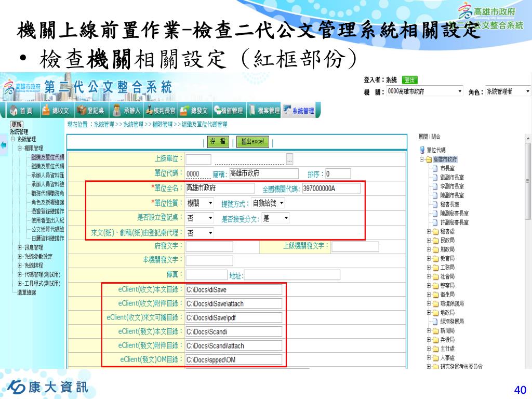Open the 角色 dropdown showing 系統管理者
Screen dimensions: 532x399
(508, 91)
